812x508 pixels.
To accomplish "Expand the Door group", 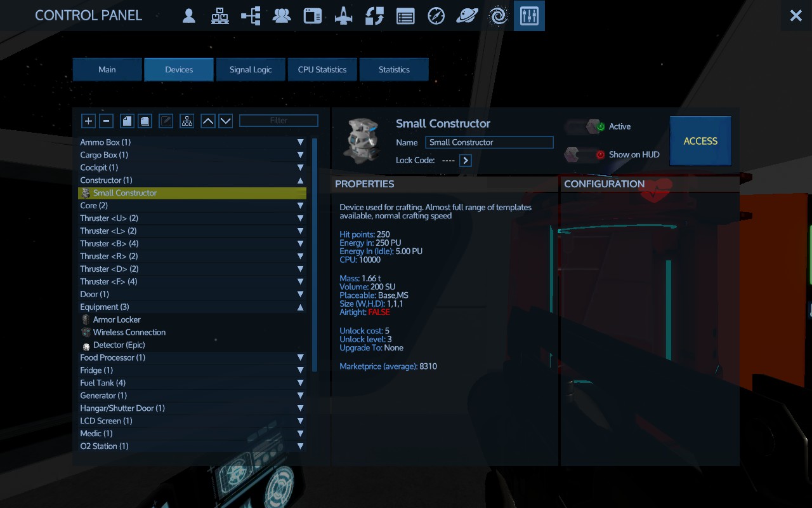I will pos(301,294).
